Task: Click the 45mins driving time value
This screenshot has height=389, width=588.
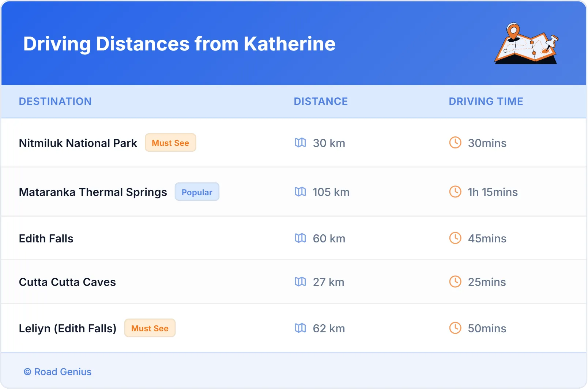Action: click(487, 238)
